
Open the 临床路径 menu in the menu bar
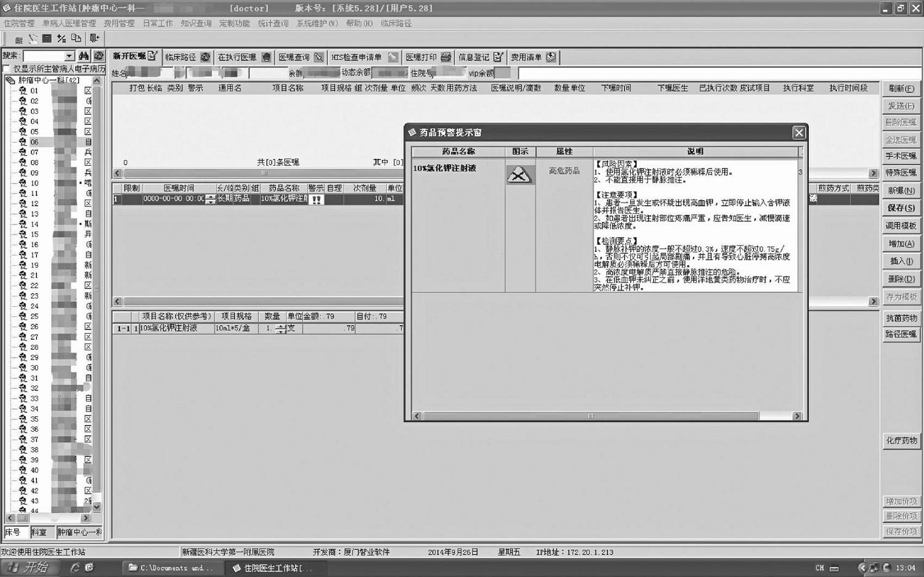point(396,23)
